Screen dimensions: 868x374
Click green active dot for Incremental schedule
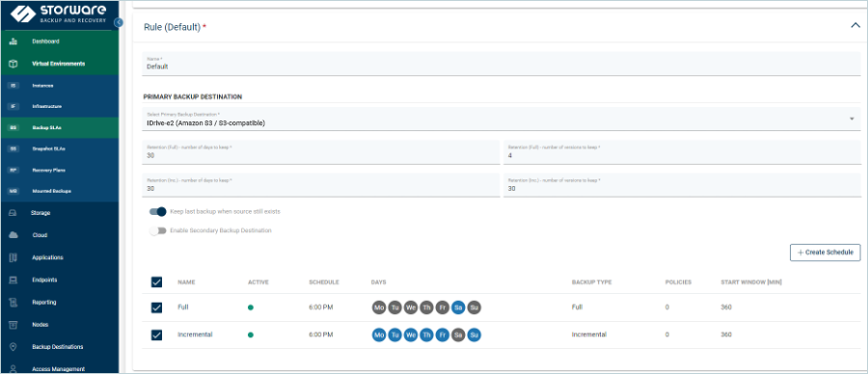(251, 334)
